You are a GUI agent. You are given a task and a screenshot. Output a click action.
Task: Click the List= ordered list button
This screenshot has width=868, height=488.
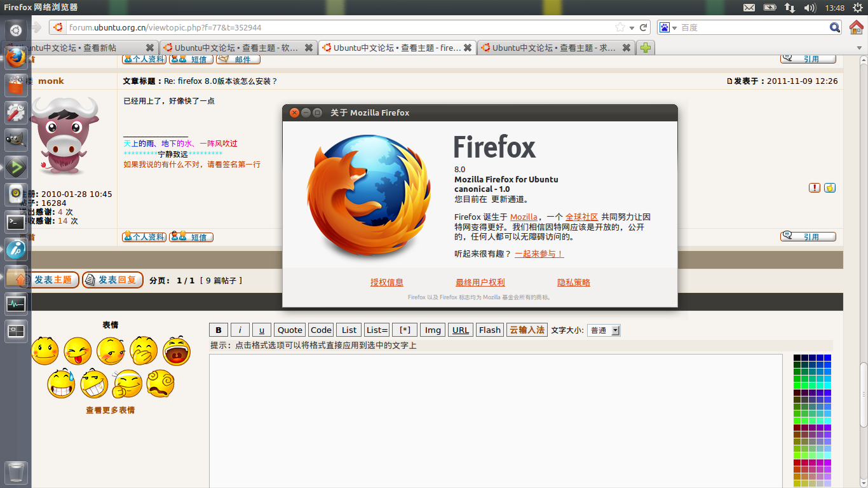(377, 330)
